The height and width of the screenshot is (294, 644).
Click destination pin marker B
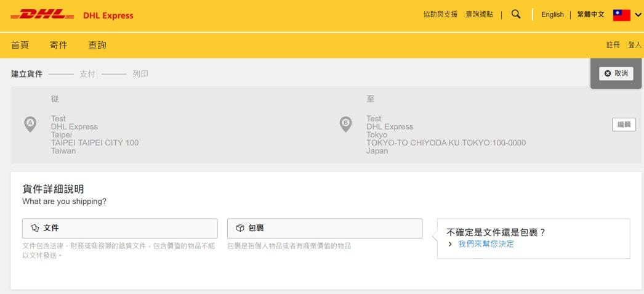click(x=345, y=124)
